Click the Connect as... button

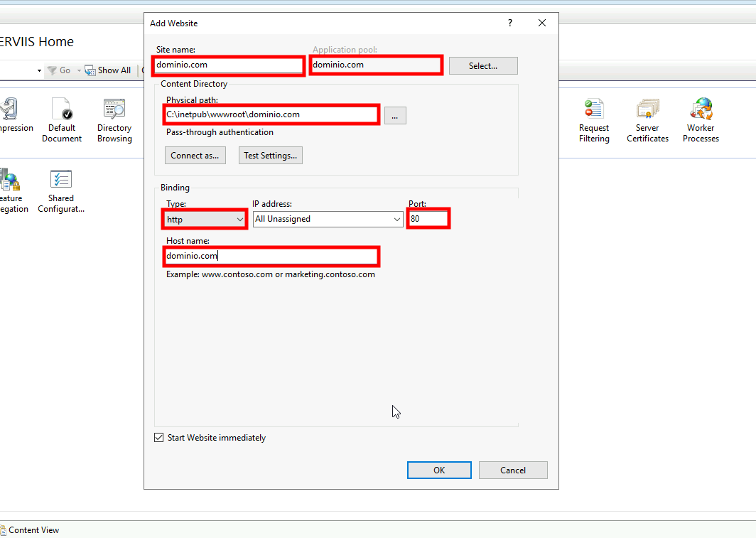[195, 155]
